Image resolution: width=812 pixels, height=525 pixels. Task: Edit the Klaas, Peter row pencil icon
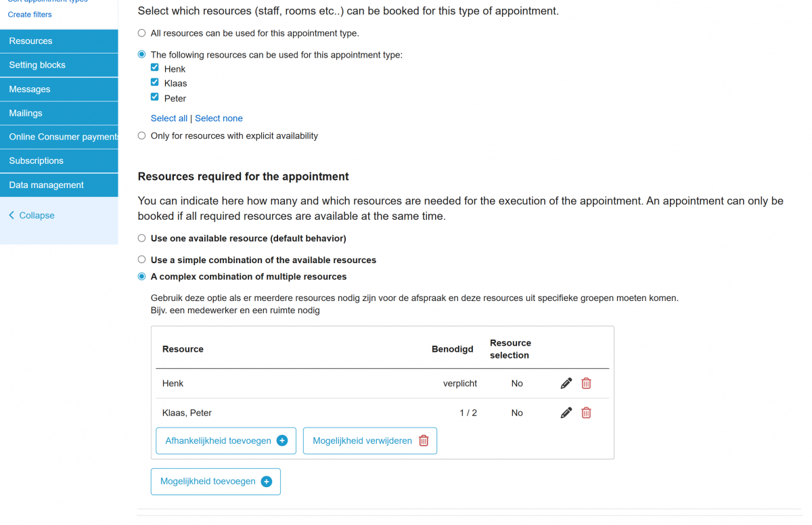[x=566, y=413]
